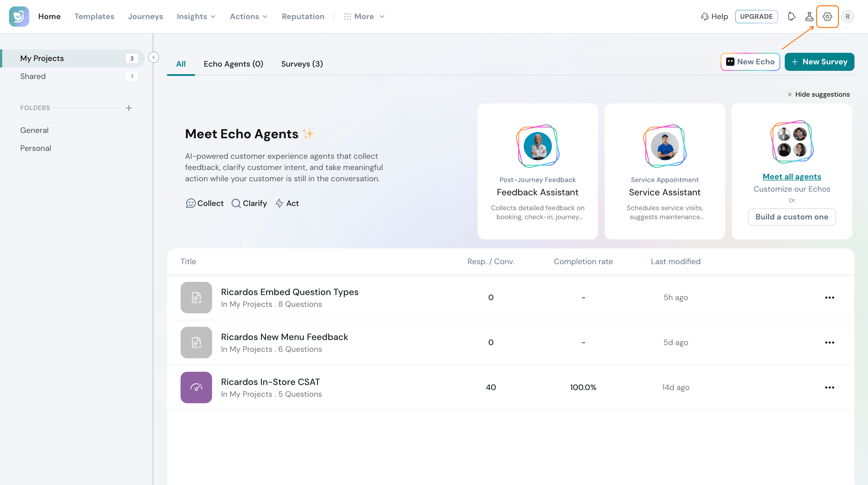This screenshot has width=868, height=485.
Task: Select Shared in sidebar
Action: pos(72,76)
